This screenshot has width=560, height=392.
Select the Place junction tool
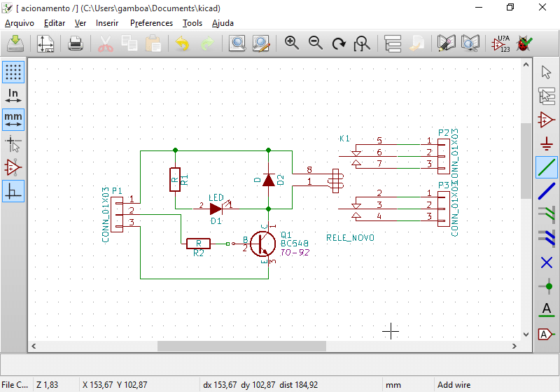(x=547, y=286)
